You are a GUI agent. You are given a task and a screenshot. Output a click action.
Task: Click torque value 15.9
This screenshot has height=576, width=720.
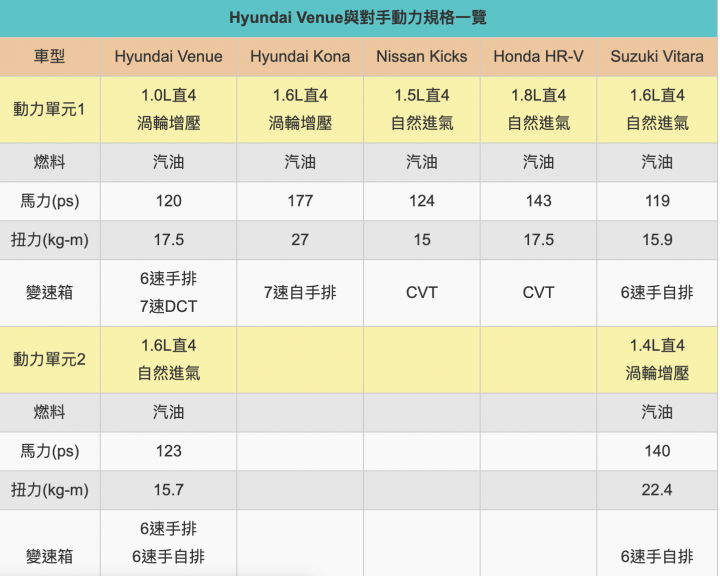tap(657, 239)
